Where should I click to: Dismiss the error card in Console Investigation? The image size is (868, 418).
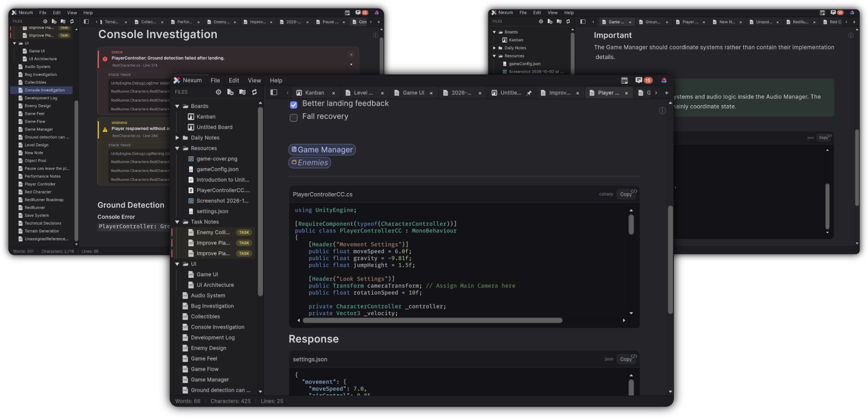tap(351, 54)
